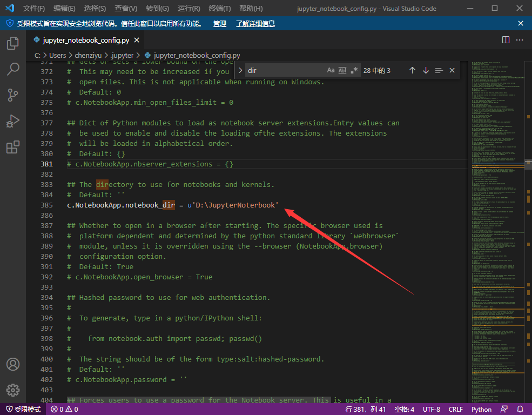Viewport: 532px width, 415px height.
Task: Go to next search match
Action: pyautogui.click(x=426, y=70)
